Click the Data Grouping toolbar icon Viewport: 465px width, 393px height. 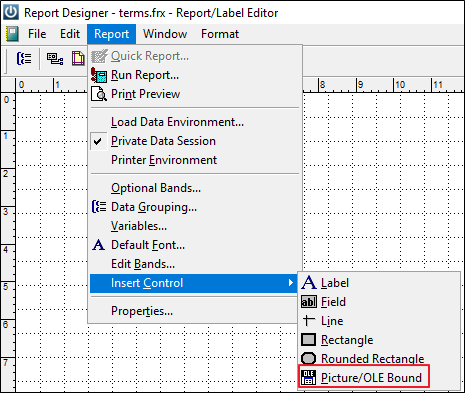(24, 59)
